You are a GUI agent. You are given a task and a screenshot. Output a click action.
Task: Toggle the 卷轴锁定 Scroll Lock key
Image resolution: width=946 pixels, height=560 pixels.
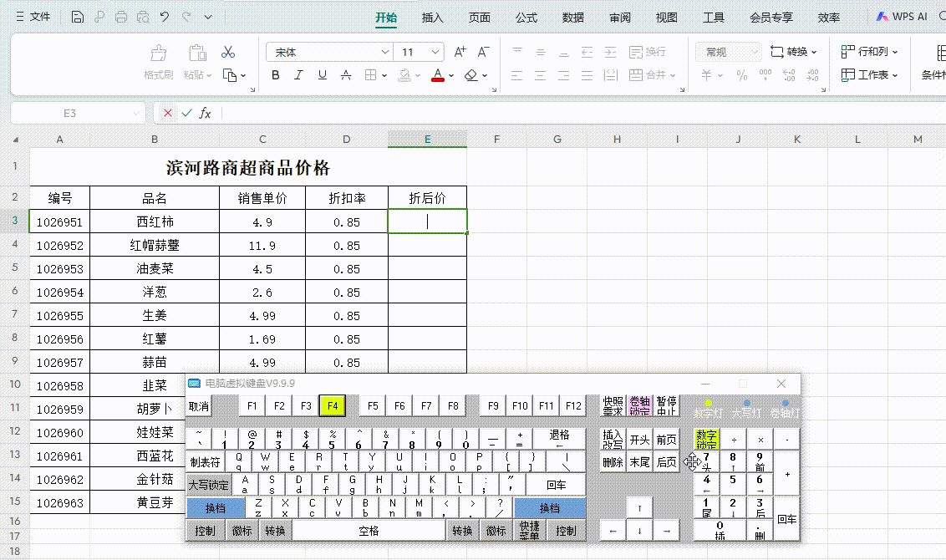pyautogui.click(x=639, y=406)
